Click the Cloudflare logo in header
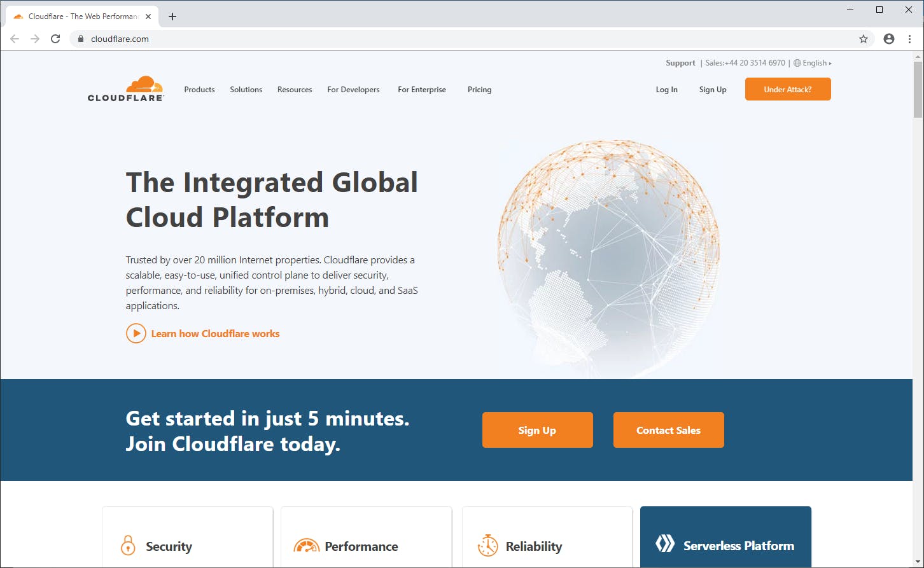924x568 pixels. (x=126, y=88)
